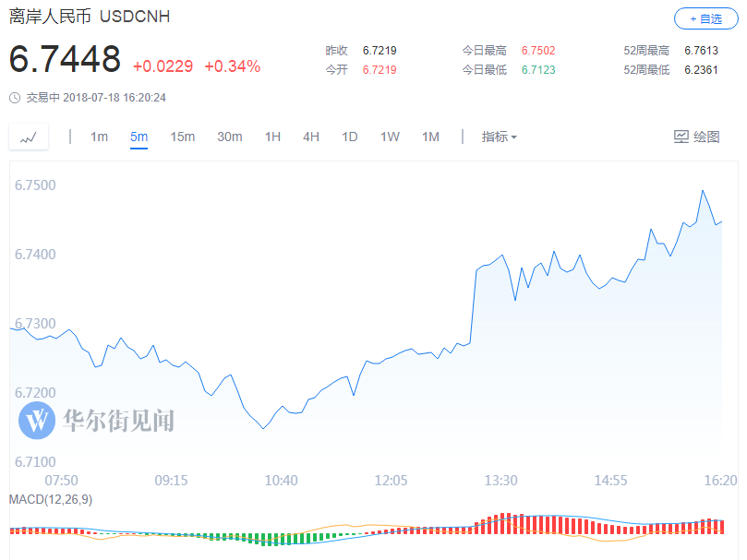Viewport: 747px width, 560px height.
Task: Add USDCNH to 自选 watchlist
Action: (x=706, y=18)
